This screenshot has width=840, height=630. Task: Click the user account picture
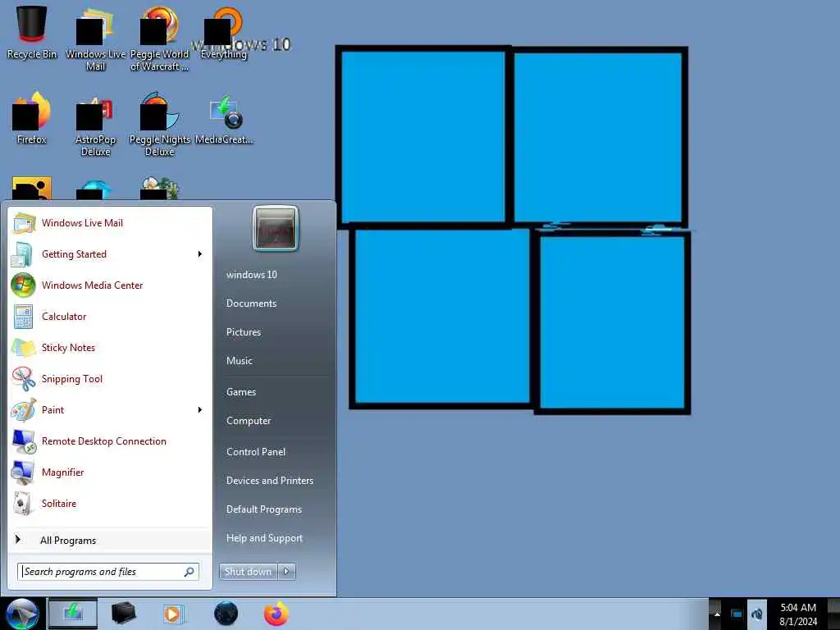(276, 228)
